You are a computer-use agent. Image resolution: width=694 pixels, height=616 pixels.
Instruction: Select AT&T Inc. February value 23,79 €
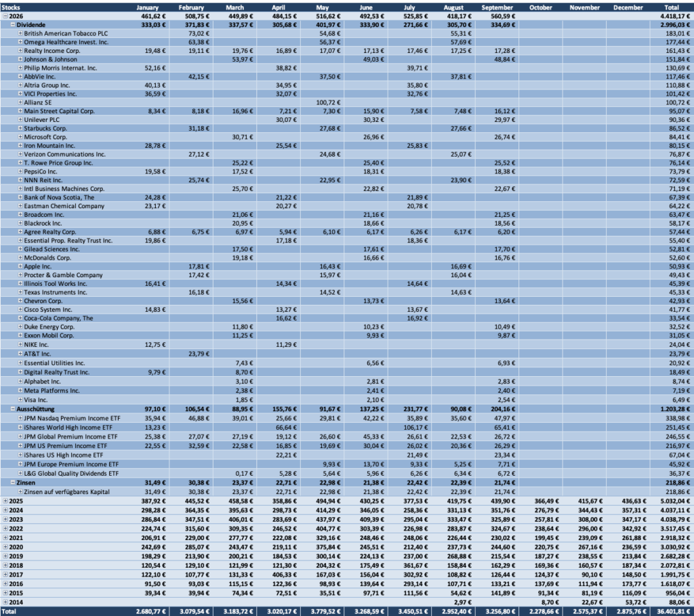pyautogui.click(x=199, y=354)
